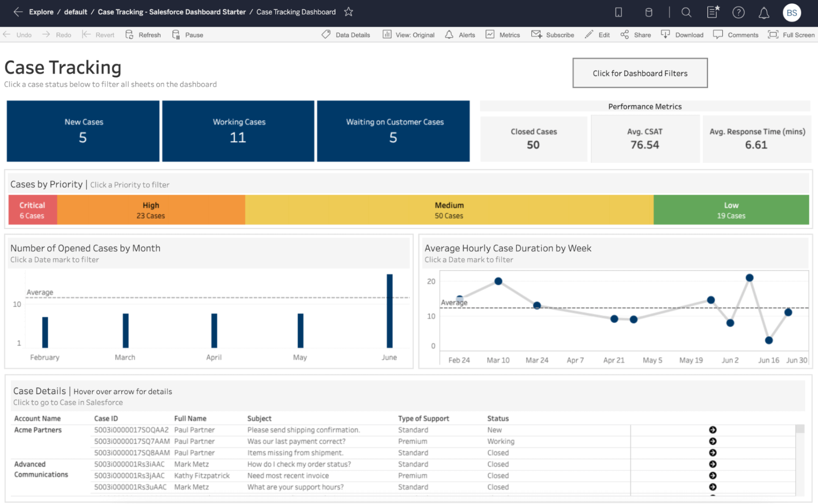Open the Data Details pane
The width and height of the screenshot is (818, 504).
pos(346,35)
